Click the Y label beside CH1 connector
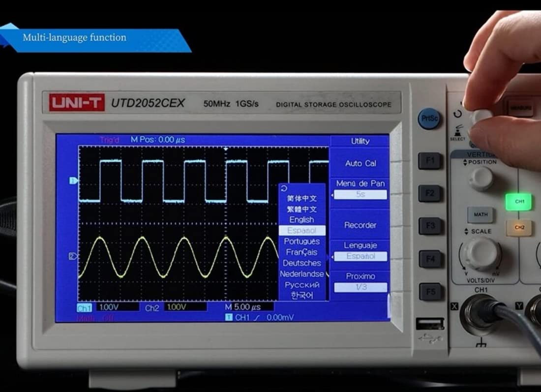This screenshot has height=392, width=541. (x=519, y=306)
